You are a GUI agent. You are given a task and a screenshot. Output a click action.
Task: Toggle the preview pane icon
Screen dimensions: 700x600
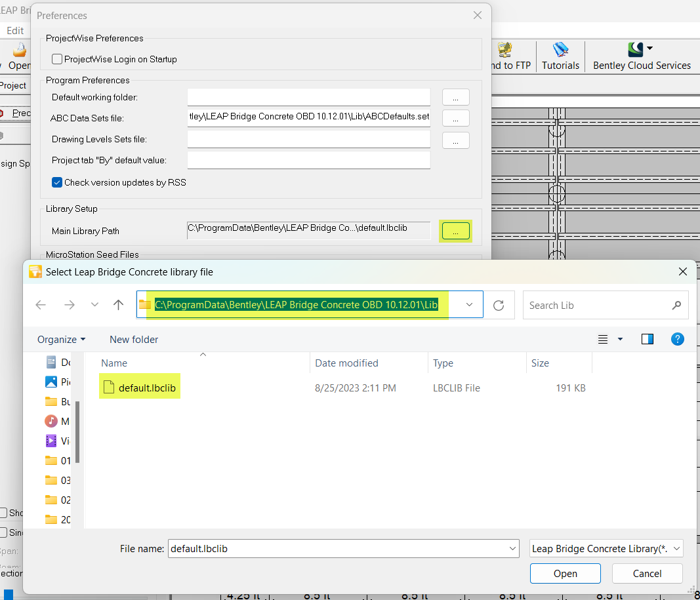click(x=648, y=339)
